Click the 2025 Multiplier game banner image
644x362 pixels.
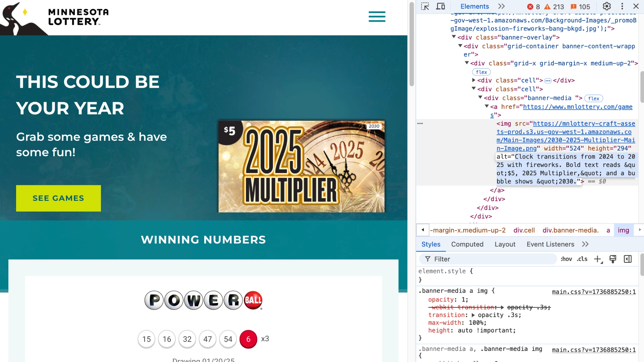point(302,166)
